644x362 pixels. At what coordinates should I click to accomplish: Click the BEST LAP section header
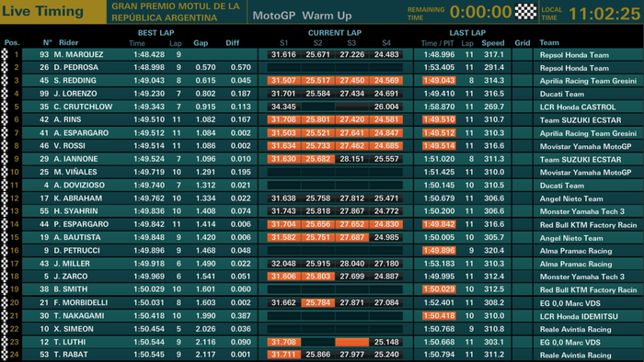coord(156,33)
